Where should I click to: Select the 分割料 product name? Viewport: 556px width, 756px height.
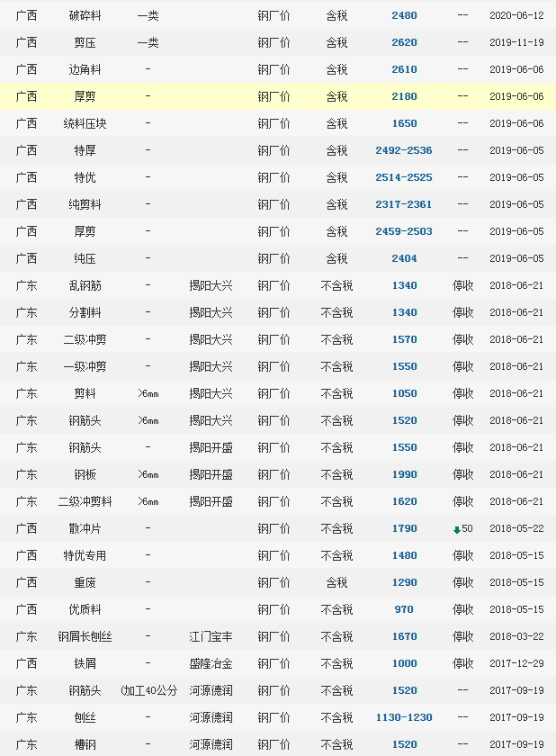[85, 312]
